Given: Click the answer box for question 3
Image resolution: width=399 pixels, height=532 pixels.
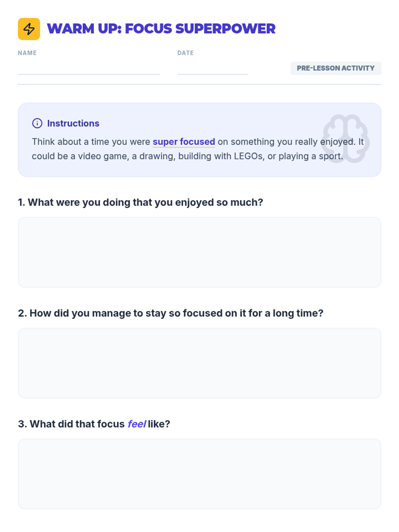Looking at the screenshot, I should (199, 474).
